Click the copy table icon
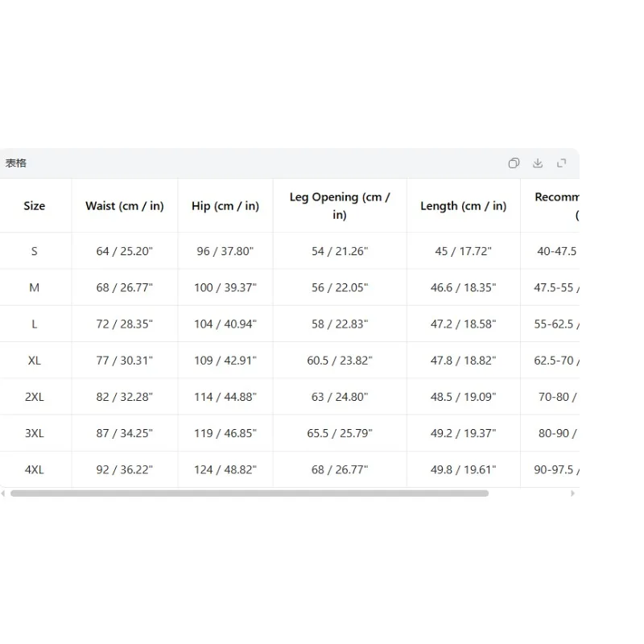This screenshot has width=644, height=644. 514,163
